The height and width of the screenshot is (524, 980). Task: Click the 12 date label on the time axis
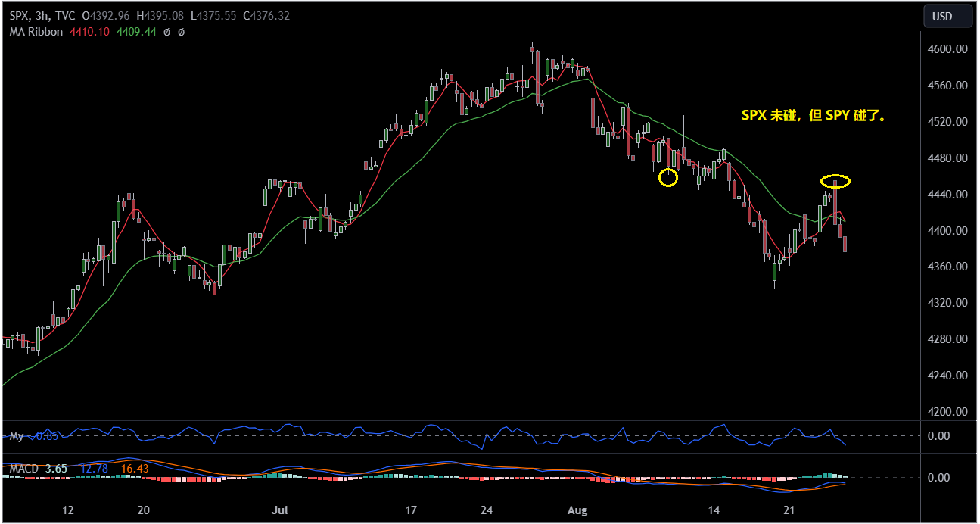pos(68,510)
